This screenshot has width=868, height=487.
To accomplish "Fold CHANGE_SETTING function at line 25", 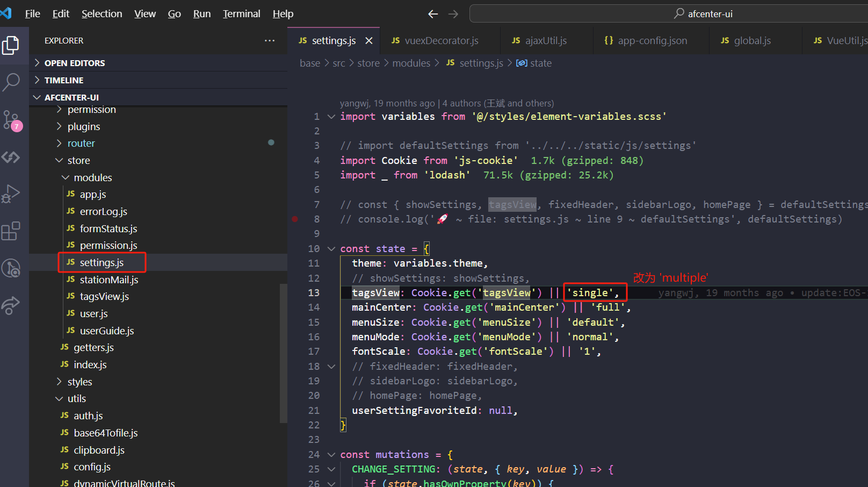I will click(x=331, y=469).
